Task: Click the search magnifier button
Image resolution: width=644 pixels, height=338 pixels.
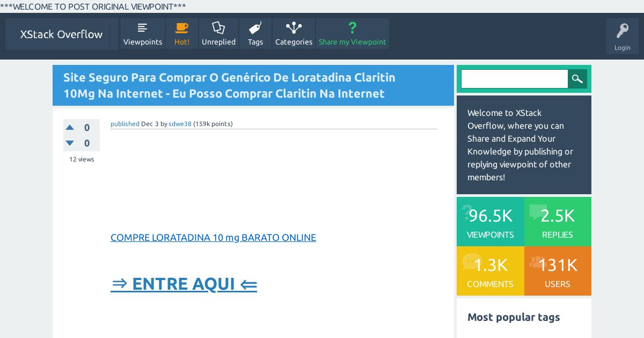Action: [577, 79]
